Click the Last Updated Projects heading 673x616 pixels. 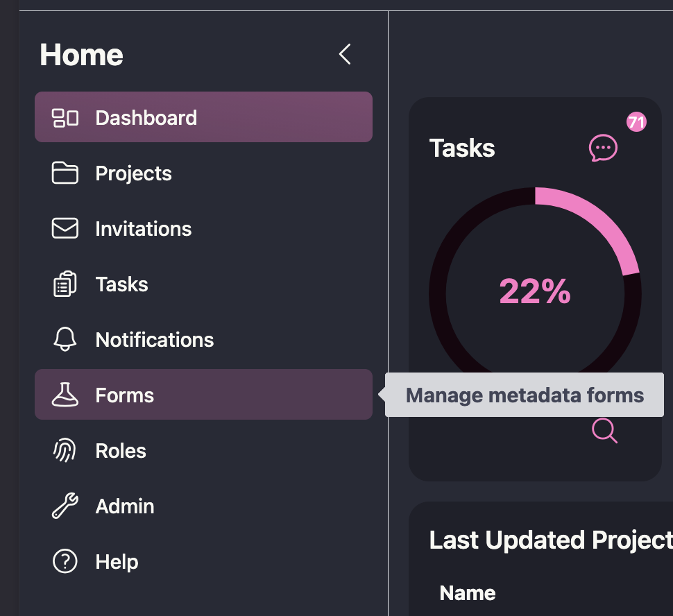(x=551, y=540)
